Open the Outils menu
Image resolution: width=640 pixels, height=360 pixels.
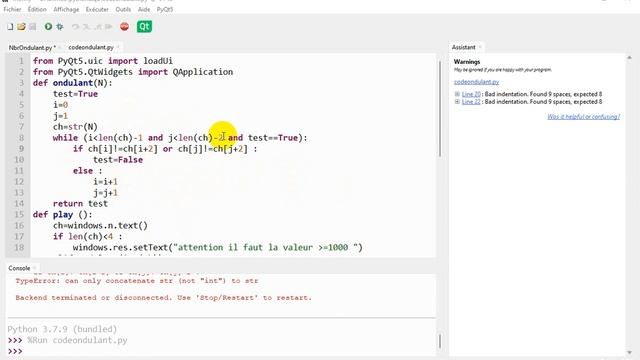123,9
